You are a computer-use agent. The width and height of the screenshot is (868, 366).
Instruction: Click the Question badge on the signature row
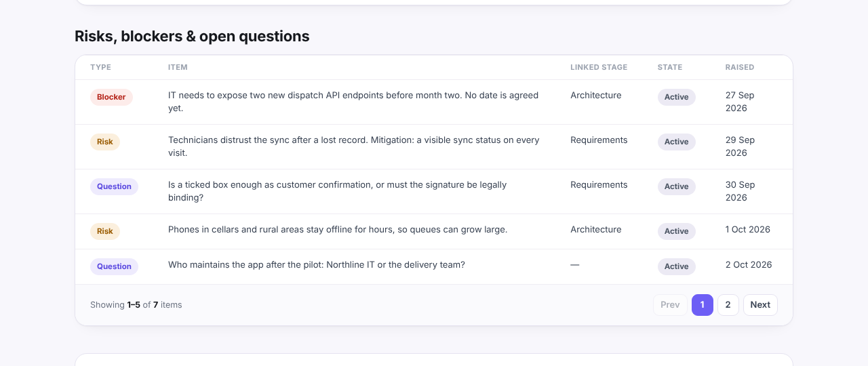coord(114,186)
